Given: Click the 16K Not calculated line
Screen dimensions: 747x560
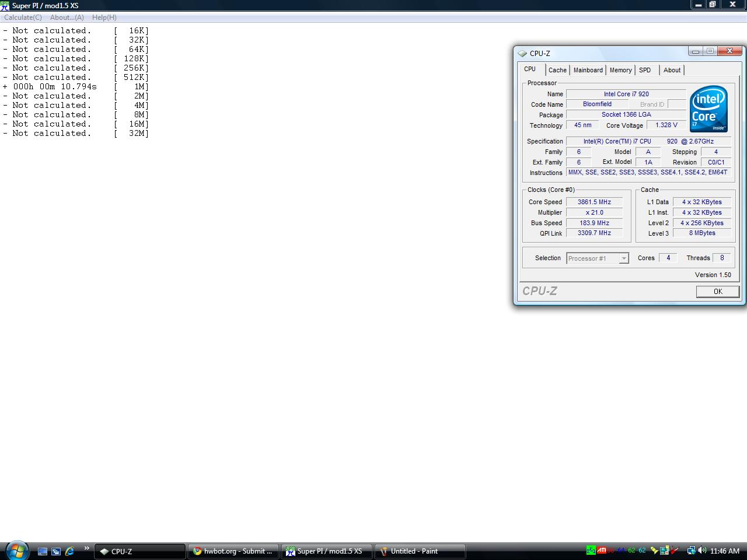Looking at the screenshot, I should [x=76, y=30].
